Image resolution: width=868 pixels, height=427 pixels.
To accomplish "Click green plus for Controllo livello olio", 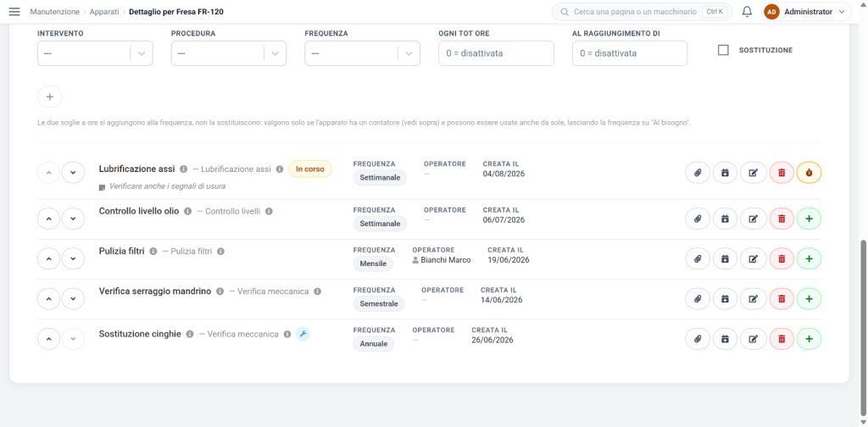I will [x=809, y=219].
